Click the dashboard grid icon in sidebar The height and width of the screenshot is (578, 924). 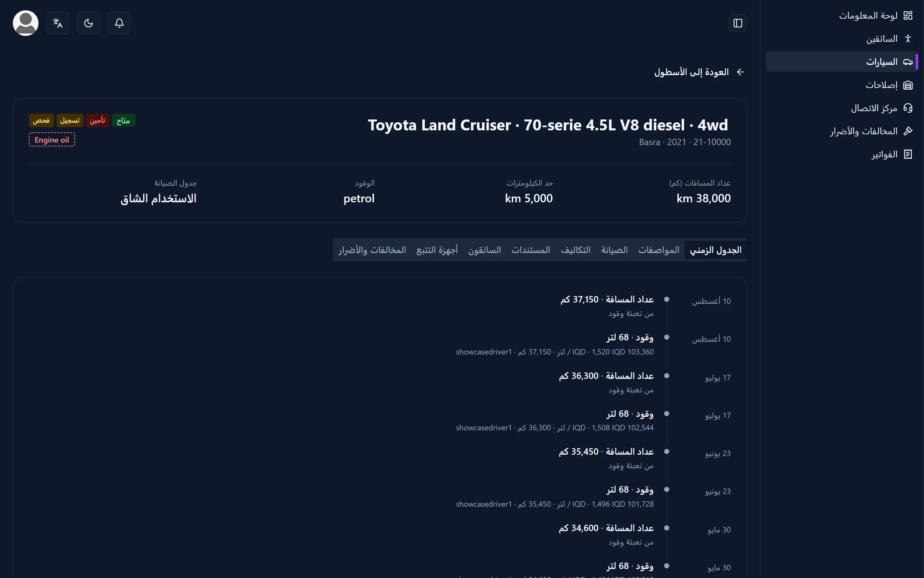click(908, 15)
